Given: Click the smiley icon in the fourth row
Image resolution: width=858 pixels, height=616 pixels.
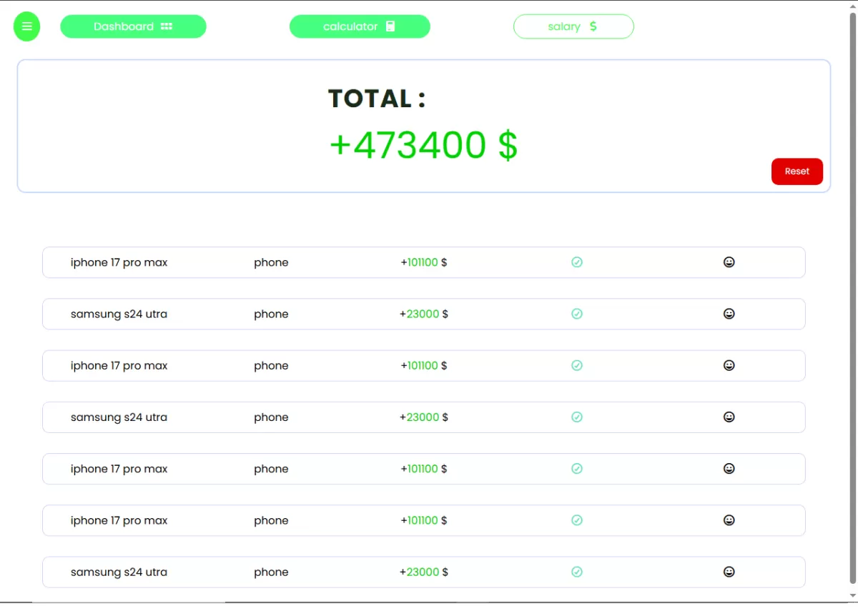Looking at the screenshot, I should coord(729,417).
